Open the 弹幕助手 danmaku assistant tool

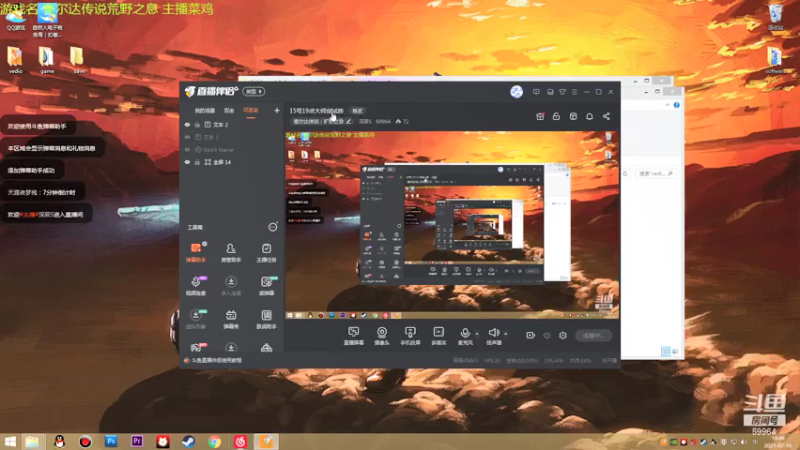coord(196,253)
